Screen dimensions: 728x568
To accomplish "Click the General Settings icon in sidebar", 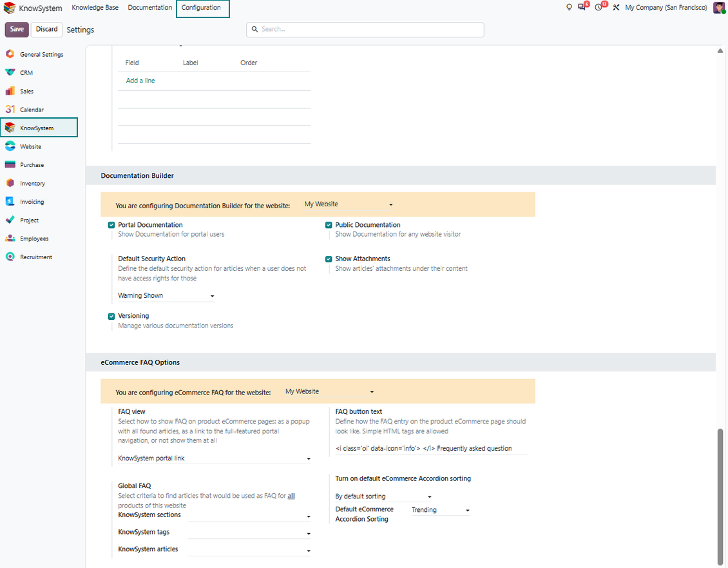I will point(10,54).
